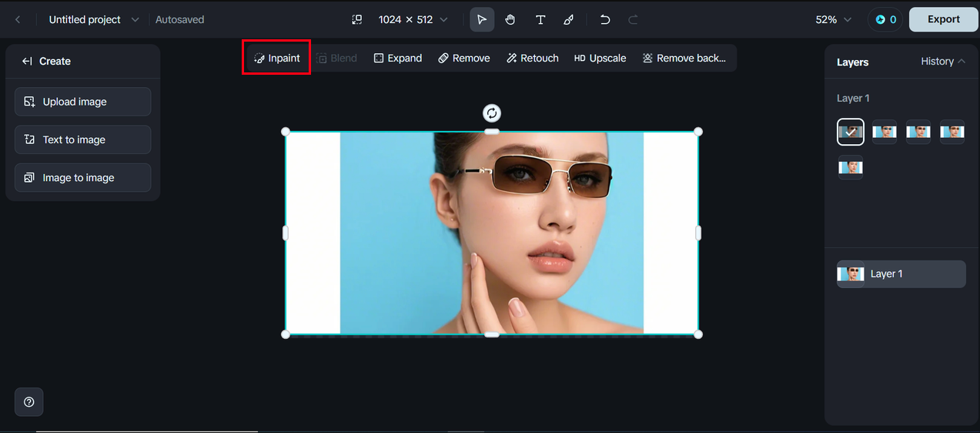Choose the Retouch tool
980x433 pixels.
pos(533,58)
